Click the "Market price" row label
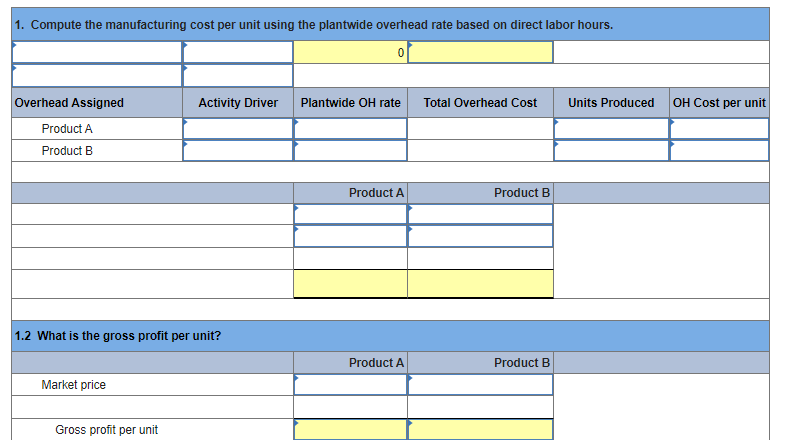Image resolution: width=785 pixels, height=440 pixels. (74, 385)
